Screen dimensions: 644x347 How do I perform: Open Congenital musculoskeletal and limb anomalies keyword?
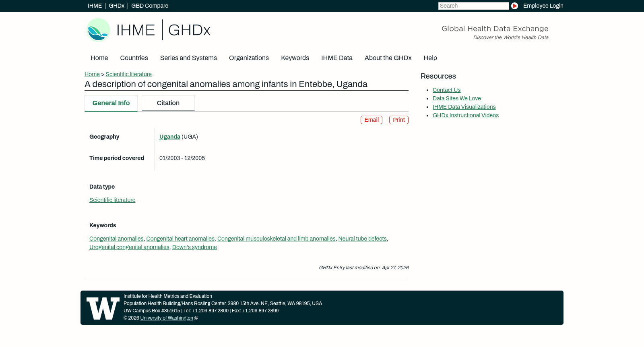coord(277,239)
